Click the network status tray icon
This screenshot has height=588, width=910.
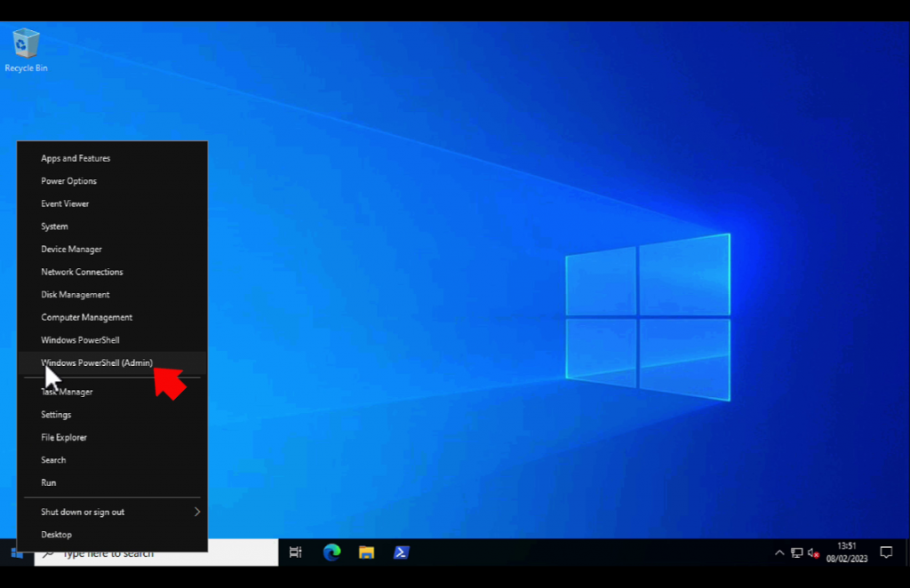pos(797,552)
